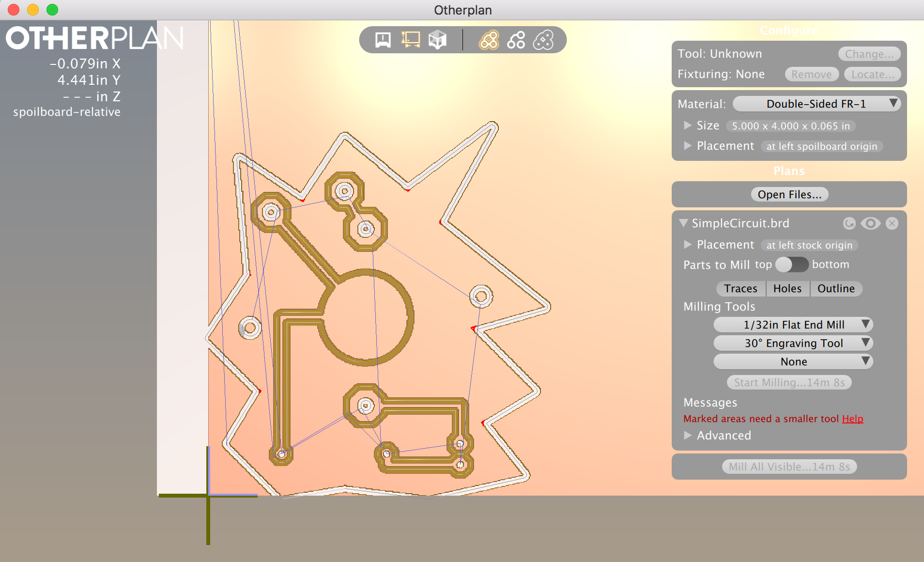Image resolution: width=924 pixels, height=562 pixels.
Task: Reload the SimpleCircuit.brd file
Action: click(851, 223)
